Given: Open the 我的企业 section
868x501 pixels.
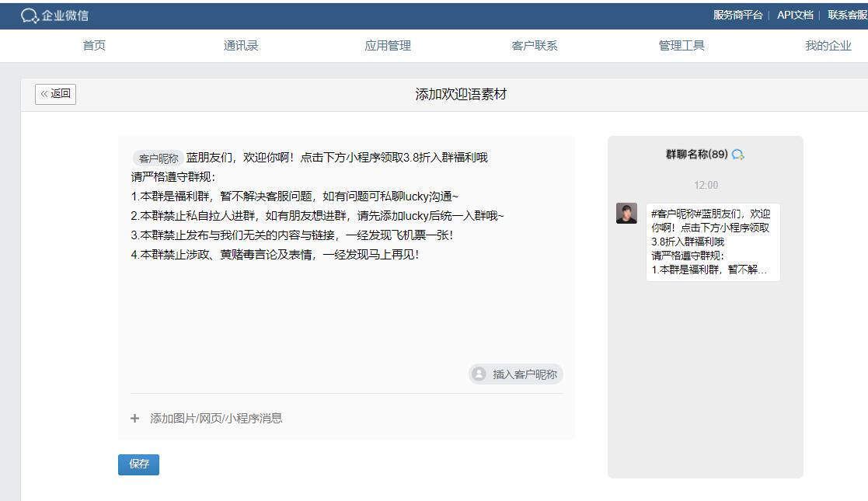Looking at the screenshot, I should tap(828, 45).
